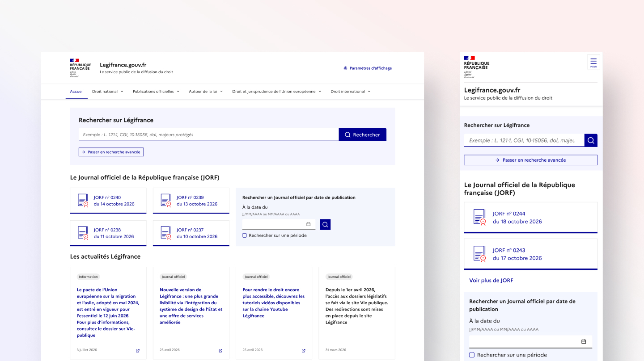The height and width of the screenshot is (361, 644).
Task: Enable Rechercher sur une période checkbox on desktop
Action: point(245,235)
